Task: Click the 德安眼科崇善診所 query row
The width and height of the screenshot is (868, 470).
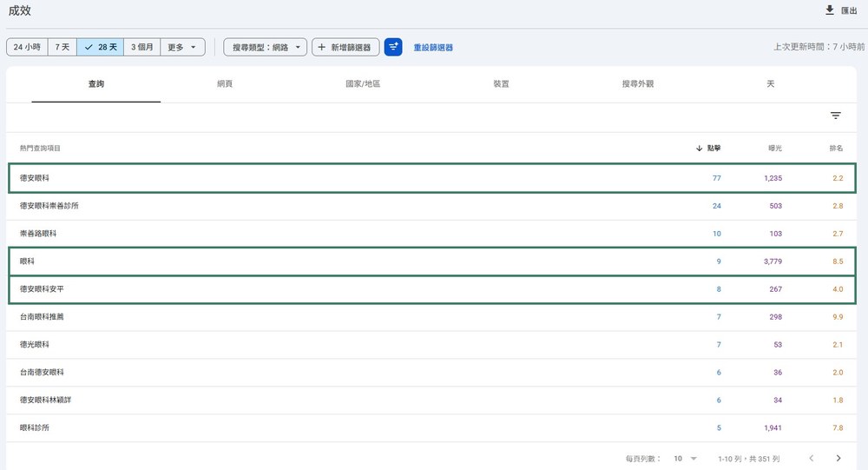Action: coord(431,206)
